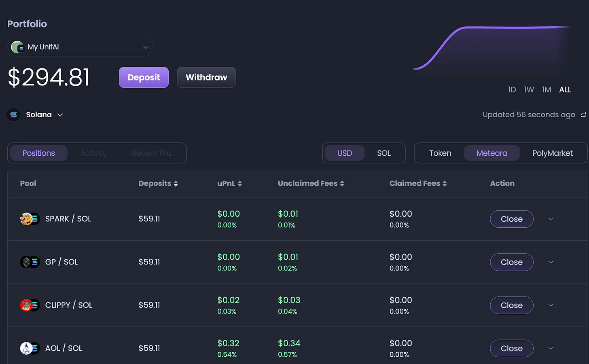Image resolution: width=589 pixels, height=364 pixels.
Task: Sort by Deposits using sort arrows
Action: [x=176, y=184]
